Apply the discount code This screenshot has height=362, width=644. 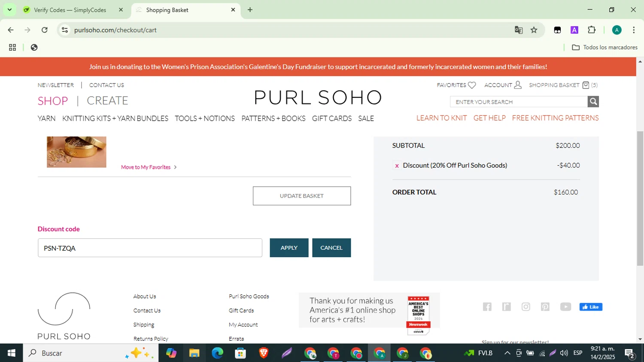[x=289, y=248]
